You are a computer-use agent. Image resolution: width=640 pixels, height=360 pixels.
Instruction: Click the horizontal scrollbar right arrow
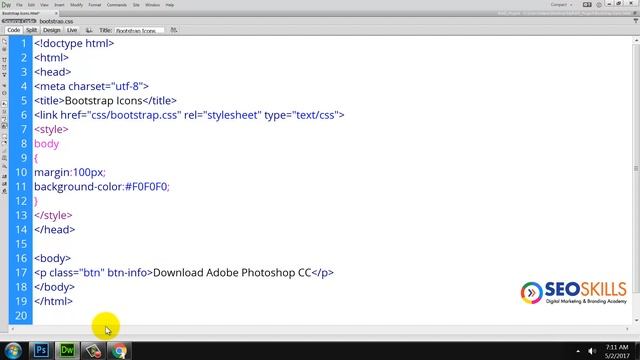pyautogui.click(x=627, y=329)
